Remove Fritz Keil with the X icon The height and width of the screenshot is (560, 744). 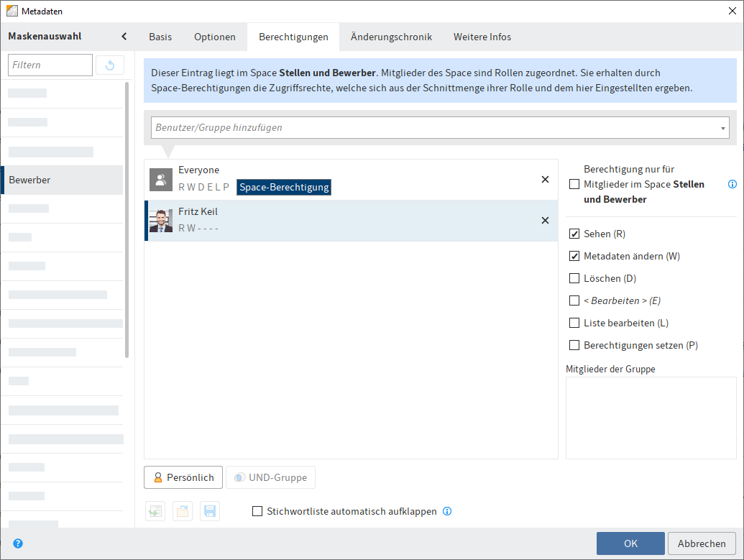pos(545,221)
